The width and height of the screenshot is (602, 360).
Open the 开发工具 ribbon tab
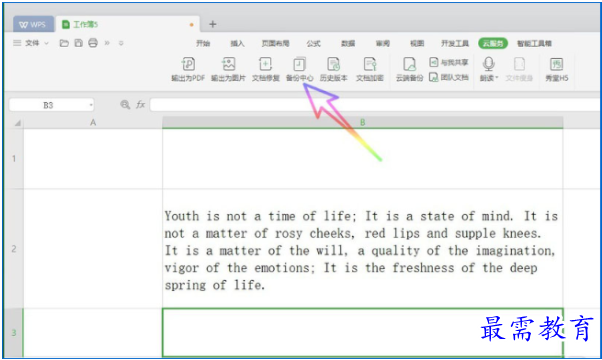tap(455, 43)
